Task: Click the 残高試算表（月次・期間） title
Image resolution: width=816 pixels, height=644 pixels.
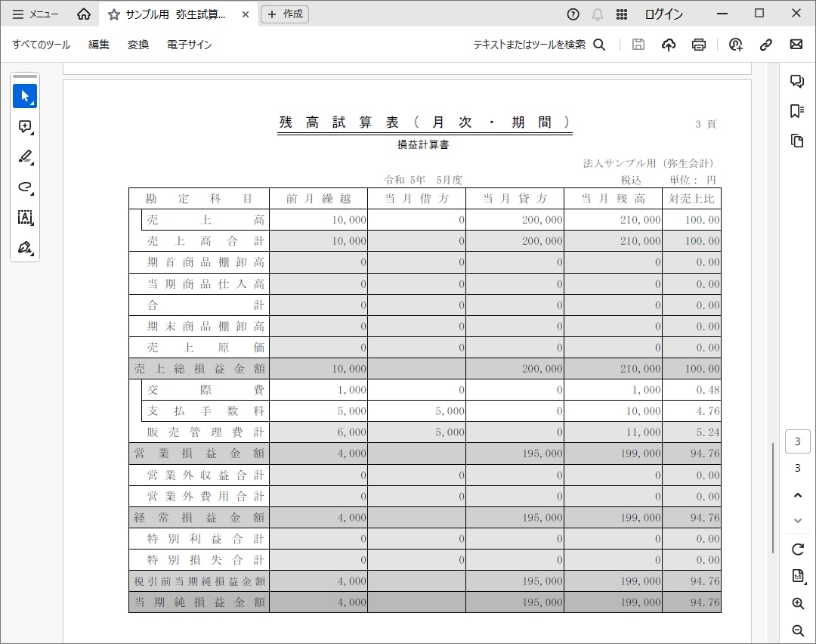Action: (425, 122)
